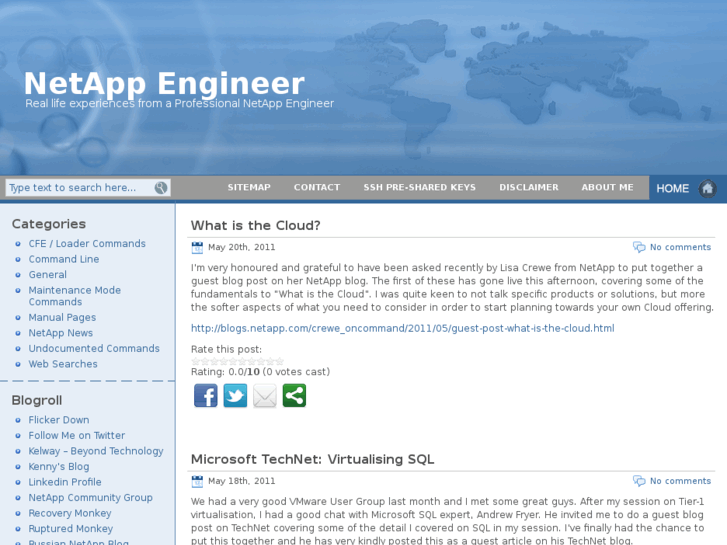
Task: Open the Contact page
Action: click(x=317, y=187)
